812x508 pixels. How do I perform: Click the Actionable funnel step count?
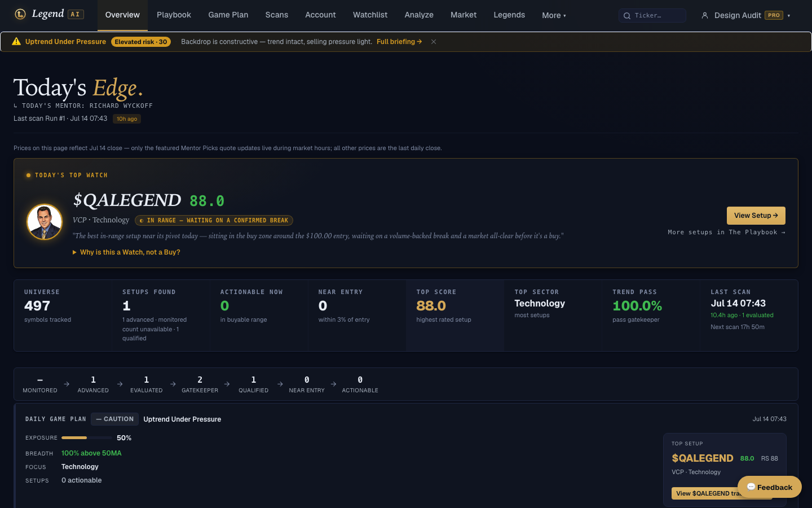360,380
